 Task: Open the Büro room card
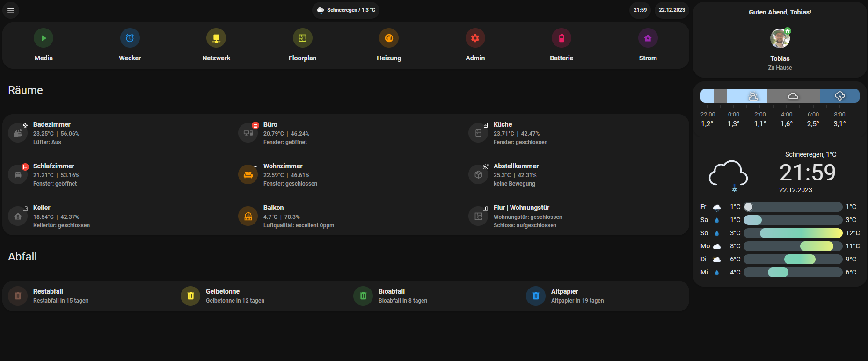[285, 133]
